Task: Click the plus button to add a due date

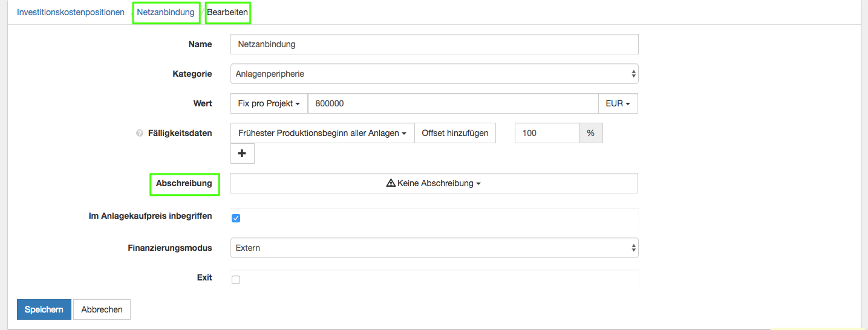Action: pyautogui.click(x=242, y=154)
